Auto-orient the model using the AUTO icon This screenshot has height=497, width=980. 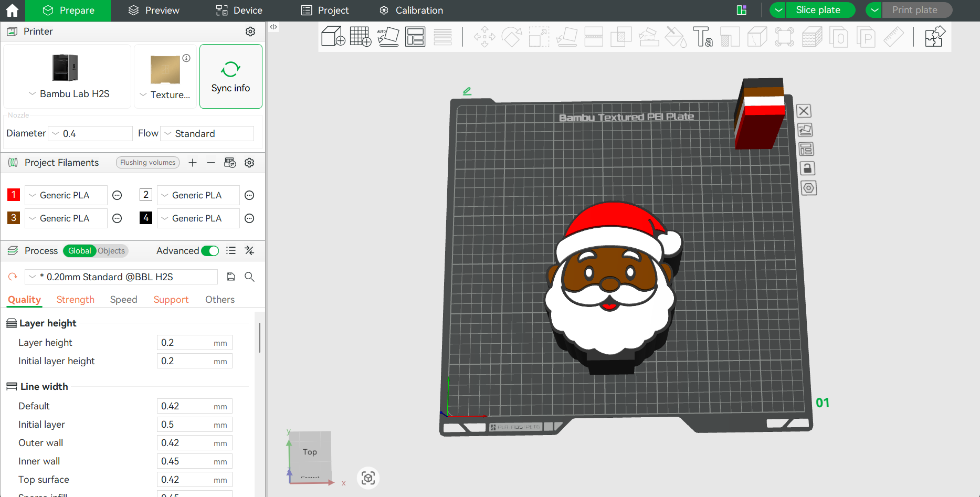coord(388,36)
